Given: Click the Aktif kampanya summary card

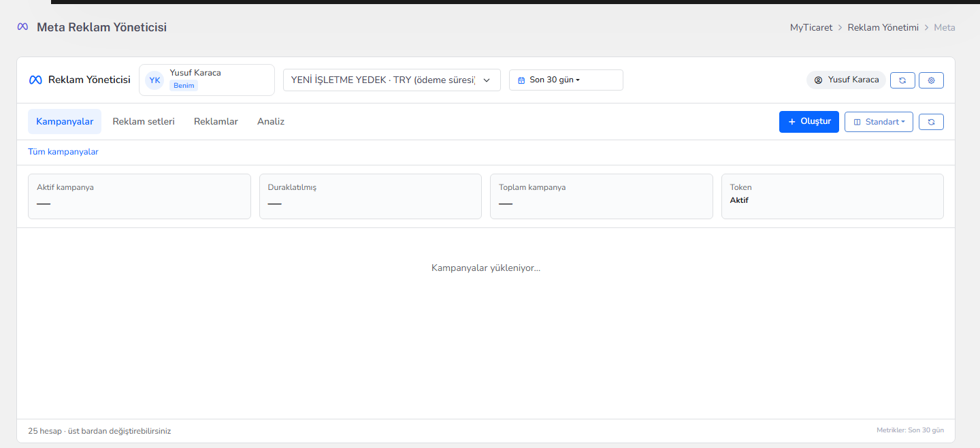Looking at the screenshot, I should 140,196.
